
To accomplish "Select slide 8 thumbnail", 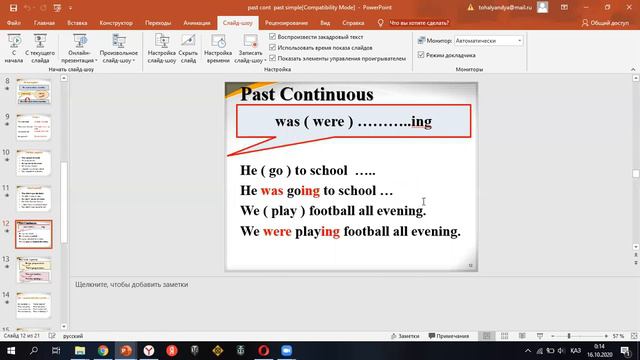I will click(34, 91).
